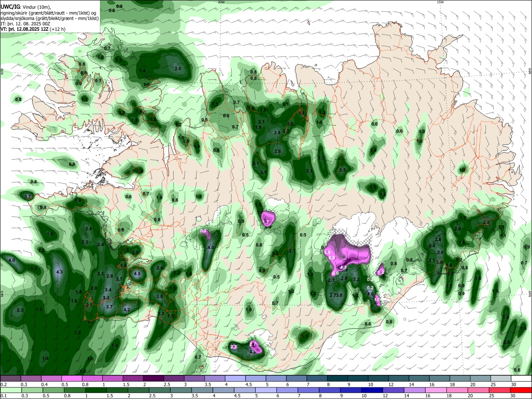Click the 3.2 precipitation value on the map
Image resolution: width=532 pixels, height=399 pixels.
[x=356, y=279]
